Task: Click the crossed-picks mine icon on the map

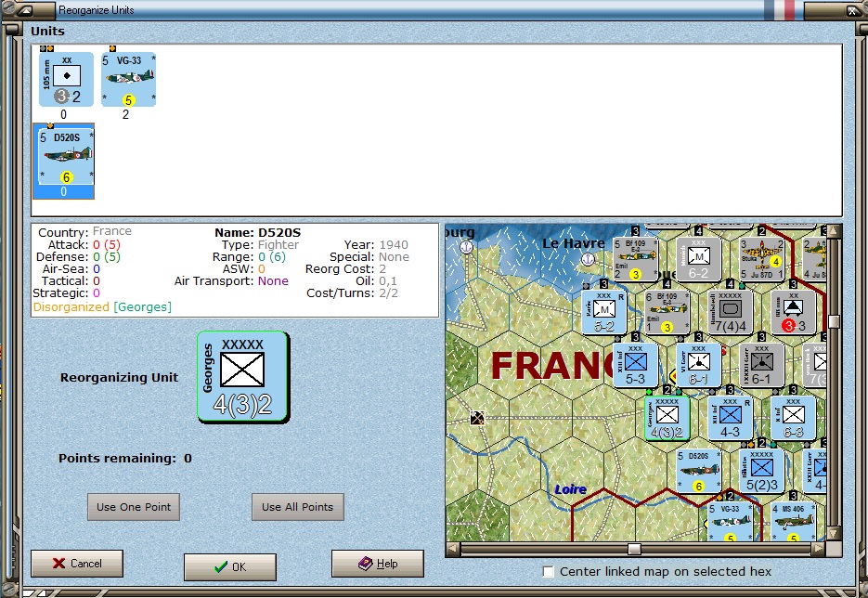Action: pyautogui.click(x=477, y=418)
